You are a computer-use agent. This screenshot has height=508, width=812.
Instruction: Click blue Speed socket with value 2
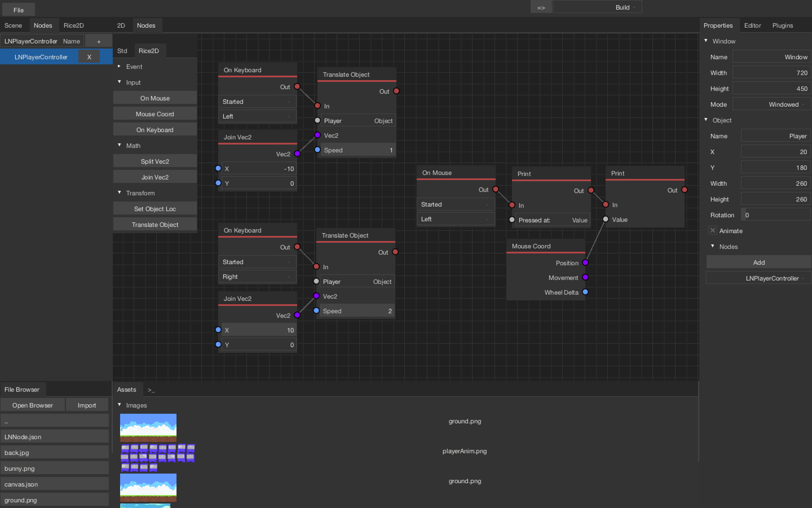point(316,311)
